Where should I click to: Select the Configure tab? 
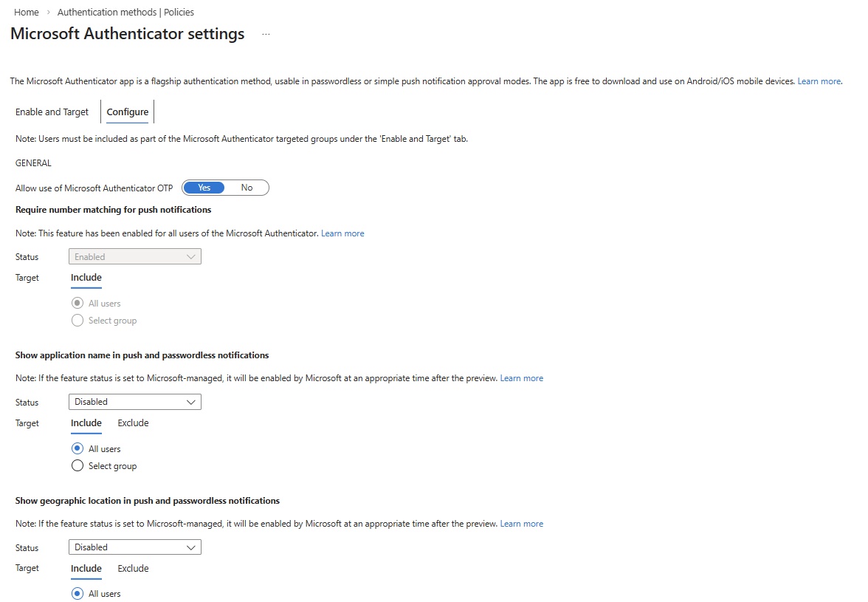tap(128, 112)
